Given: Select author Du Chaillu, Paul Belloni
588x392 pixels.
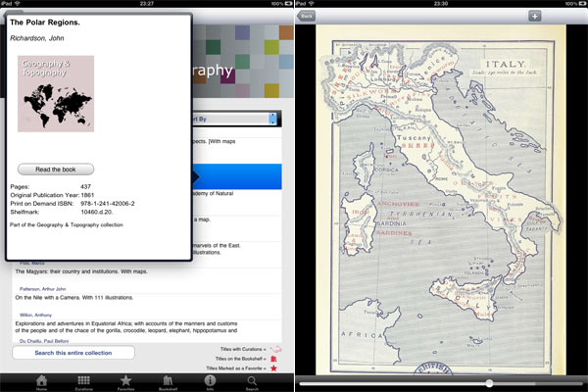Looking at the screenshot, I should [44, 341].
